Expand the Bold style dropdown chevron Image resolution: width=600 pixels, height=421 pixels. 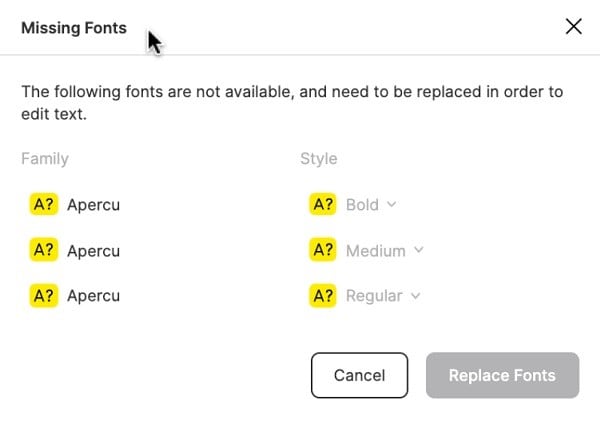pos(392,204)
